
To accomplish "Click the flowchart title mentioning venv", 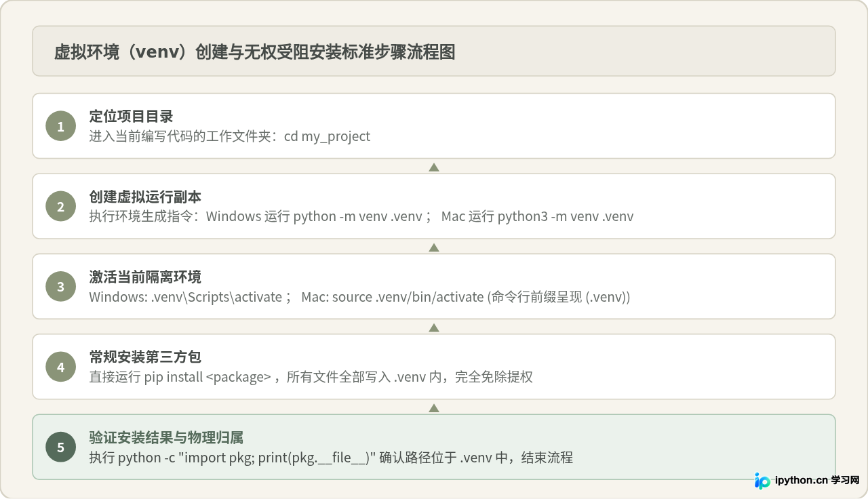I will [254, 52].
